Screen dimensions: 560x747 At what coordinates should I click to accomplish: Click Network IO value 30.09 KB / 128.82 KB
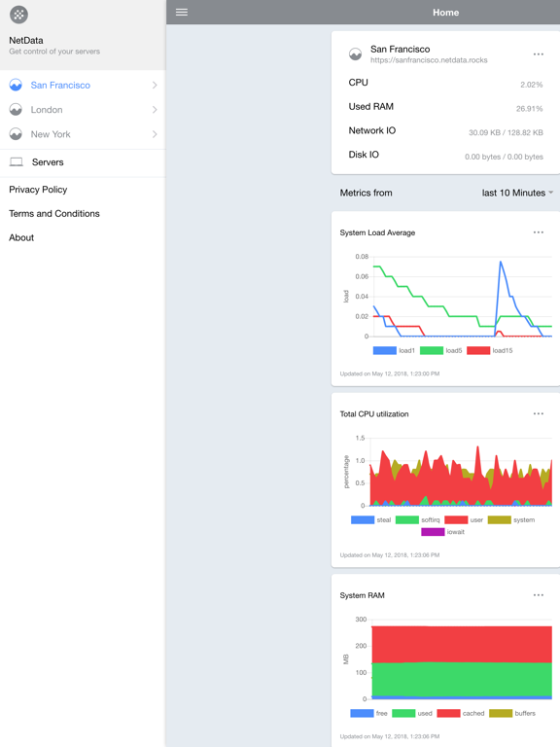tap(506, 132)
